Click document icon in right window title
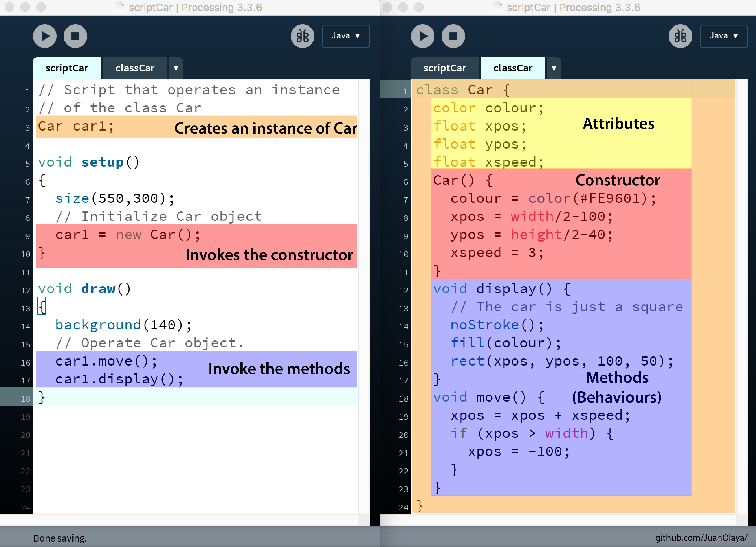The image size is (756, 547). click(497, 7)
